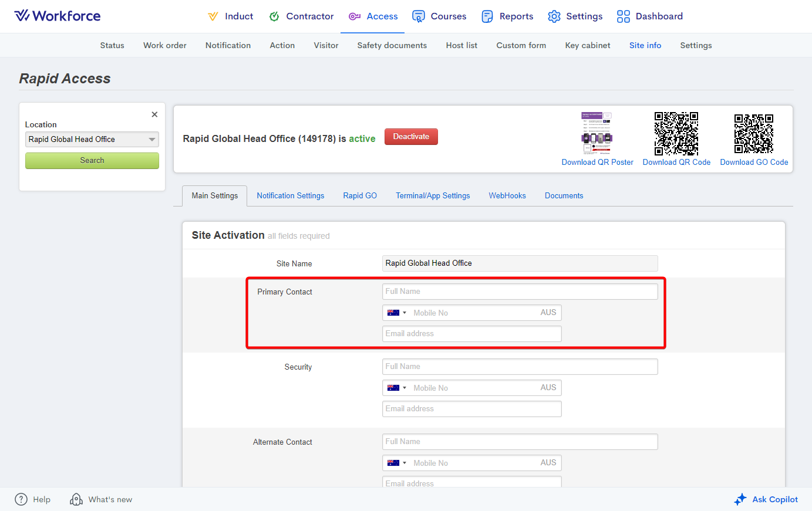This screenshot has height=511, width=812.
Task: Go to the Status submenu
Action: tap(112, 45)
